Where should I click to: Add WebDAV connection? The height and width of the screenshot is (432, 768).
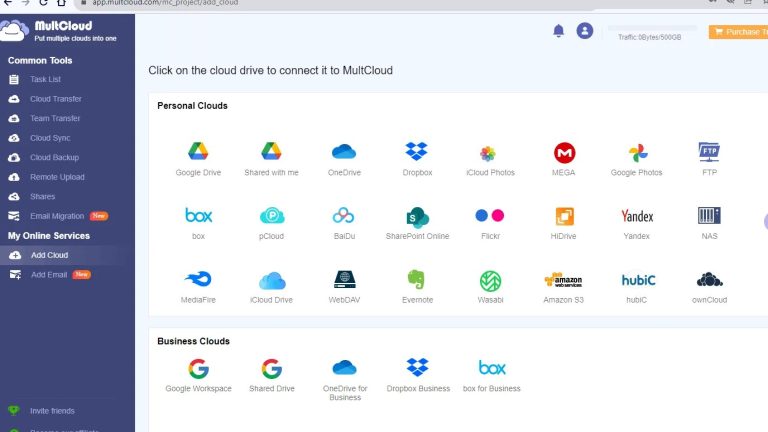click(x=344, y=287)
